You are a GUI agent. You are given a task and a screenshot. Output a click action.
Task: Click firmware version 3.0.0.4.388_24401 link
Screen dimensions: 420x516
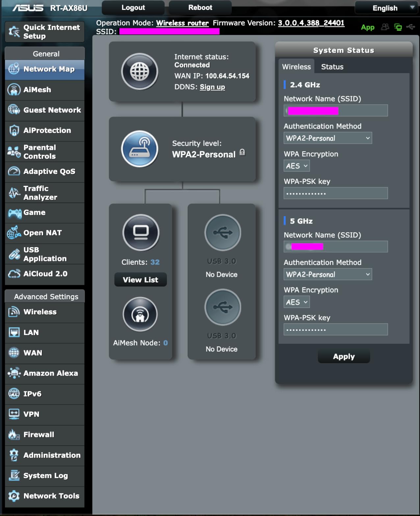coord(311,23)
